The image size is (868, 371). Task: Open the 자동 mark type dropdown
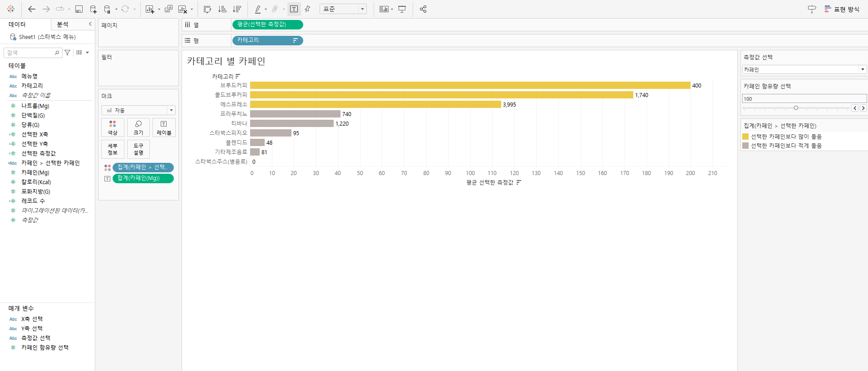coord(138,110)
